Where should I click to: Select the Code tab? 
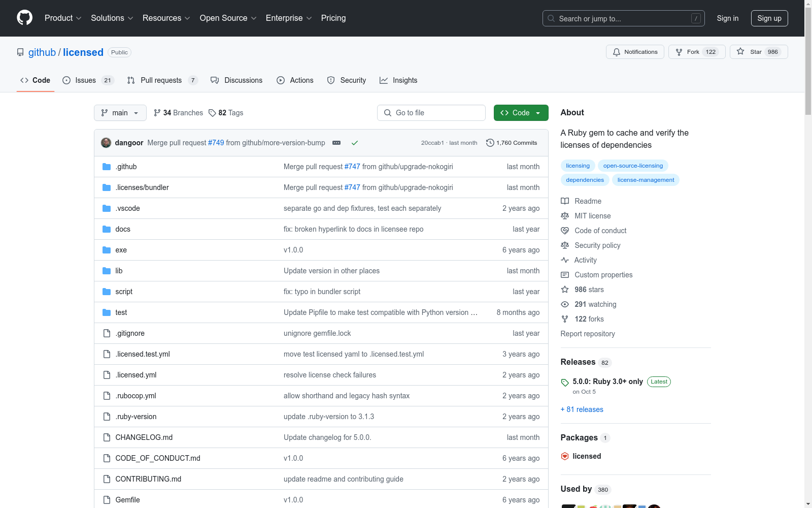pos(35,80)
